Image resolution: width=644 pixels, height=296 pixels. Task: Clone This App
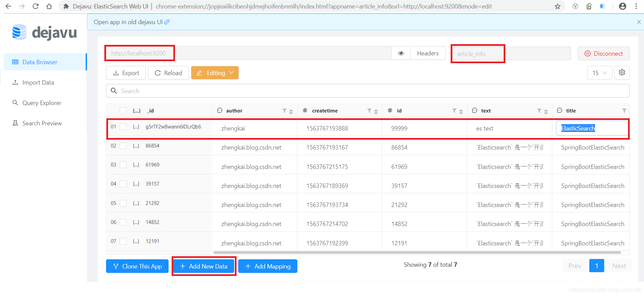click(x=137, y=266)
